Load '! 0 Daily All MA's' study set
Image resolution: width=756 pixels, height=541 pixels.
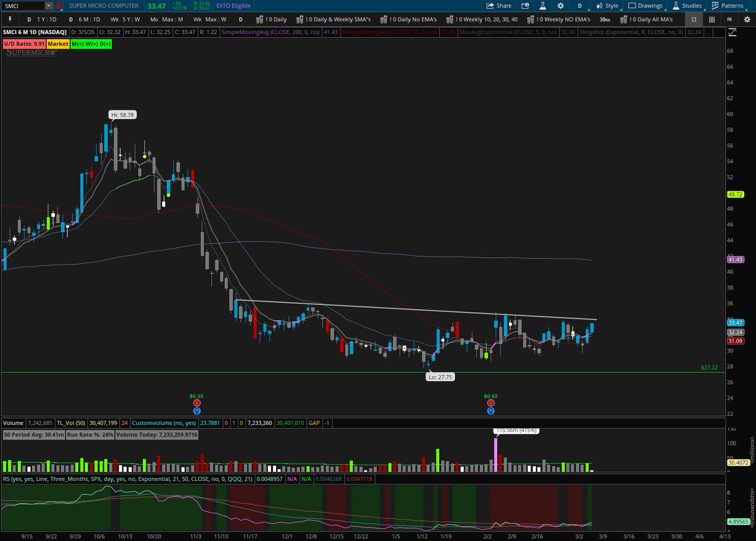coord(646,20)
